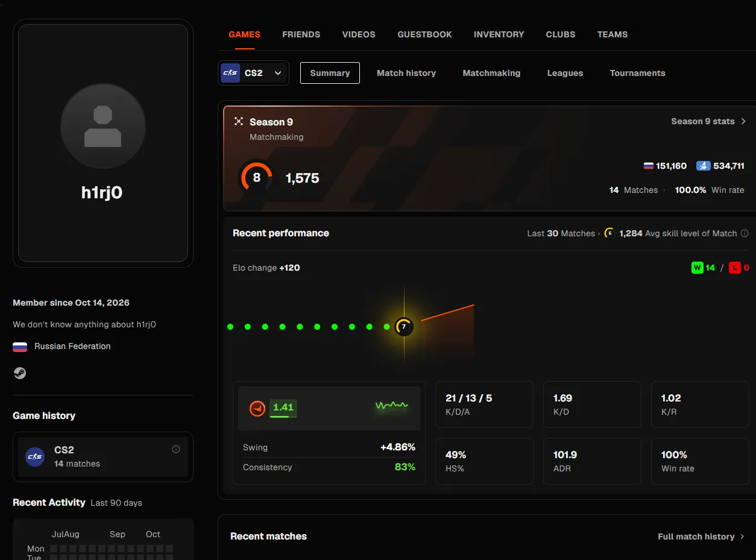Open the Match history sub-tab
The image size is (756, 560).
tap(406, 73)
